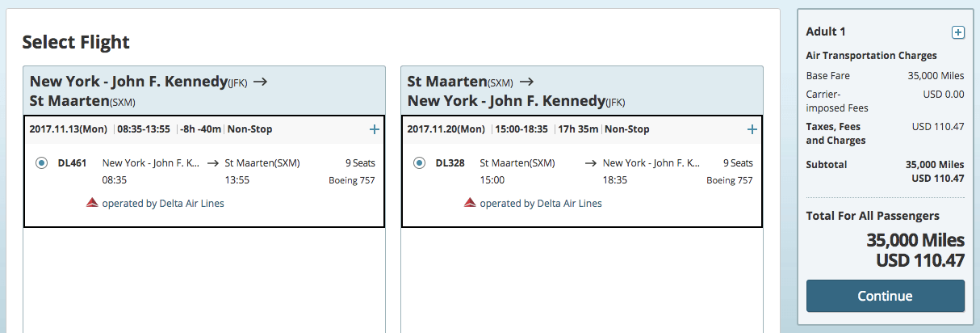The height and width of the screenshot is (333, 980).
Task: Click 'operated by Delta Air Lines' under DL461
Action: tap(163, 204)
